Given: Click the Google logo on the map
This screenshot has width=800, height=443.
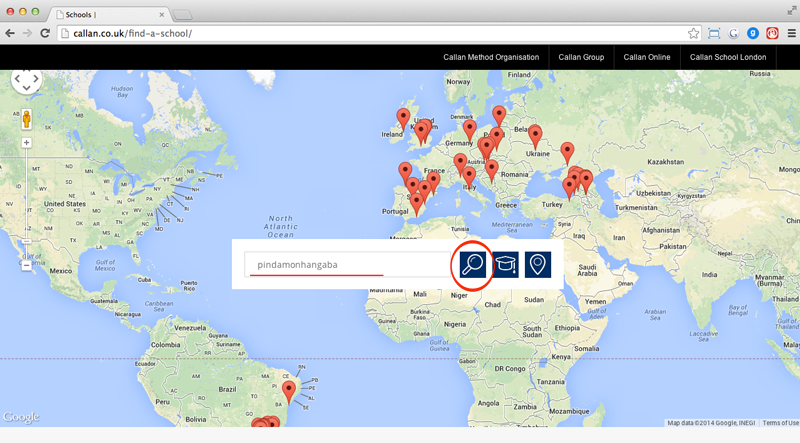Looking at the screenshot, I should click(21, 417).
